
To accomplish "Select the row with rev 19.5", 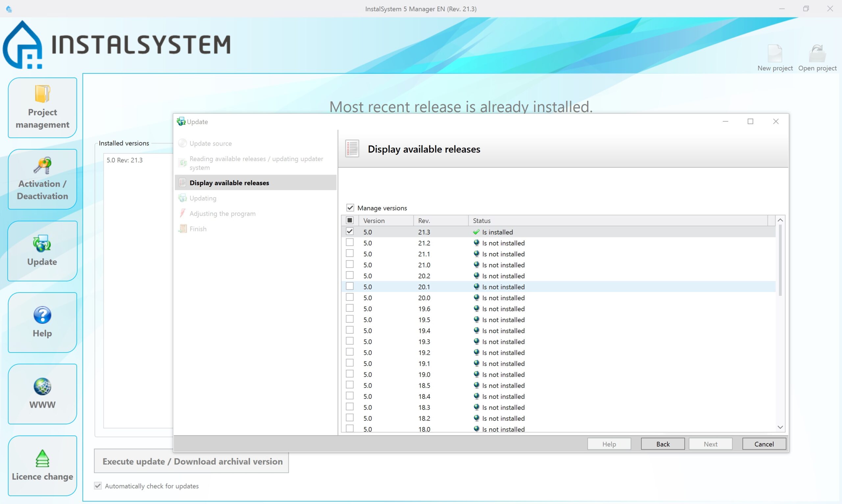I will (x=558, y=320).
